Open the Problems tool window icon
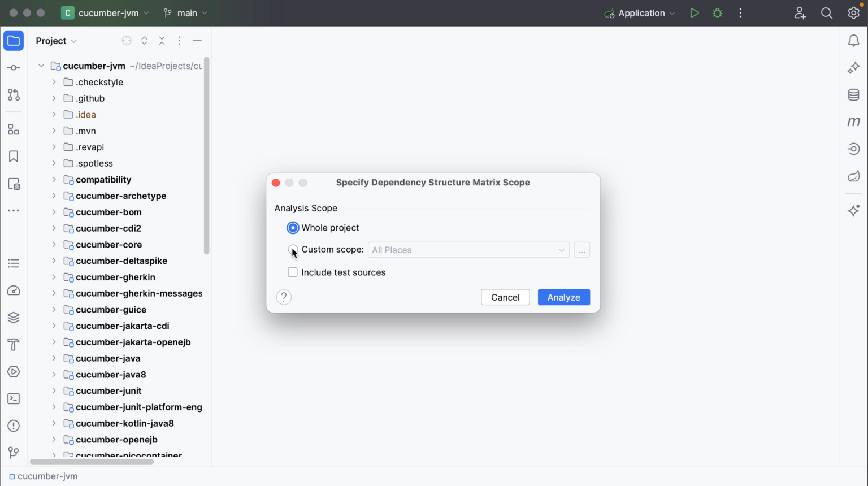Viewport: 868px width, 486px height. (x=14, y=426)
